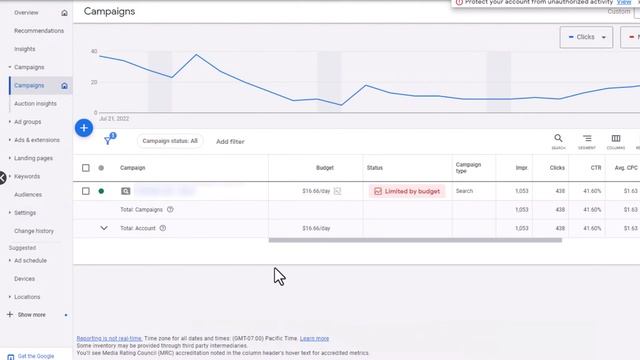
Task: Go to Recommendations
Action: point(39,31)
